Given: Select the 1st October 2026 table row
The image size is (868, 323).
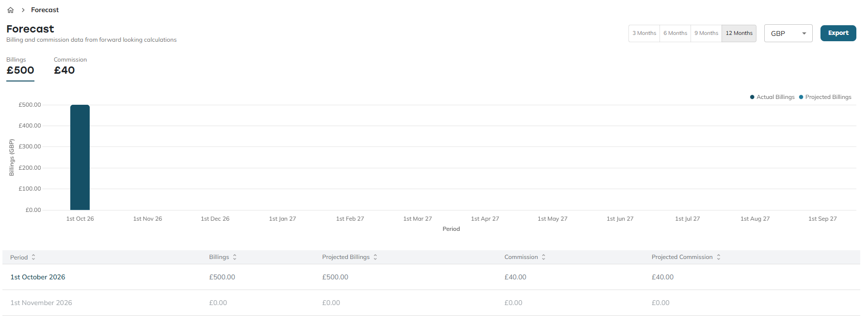Looking at the screenshot, I should coord(431,277).
